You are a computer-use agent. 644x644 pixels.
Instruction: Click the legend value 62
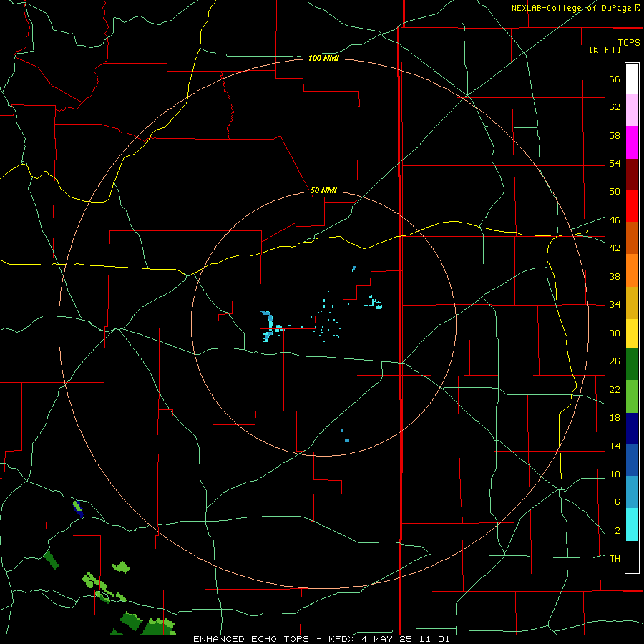pos(615,107)
